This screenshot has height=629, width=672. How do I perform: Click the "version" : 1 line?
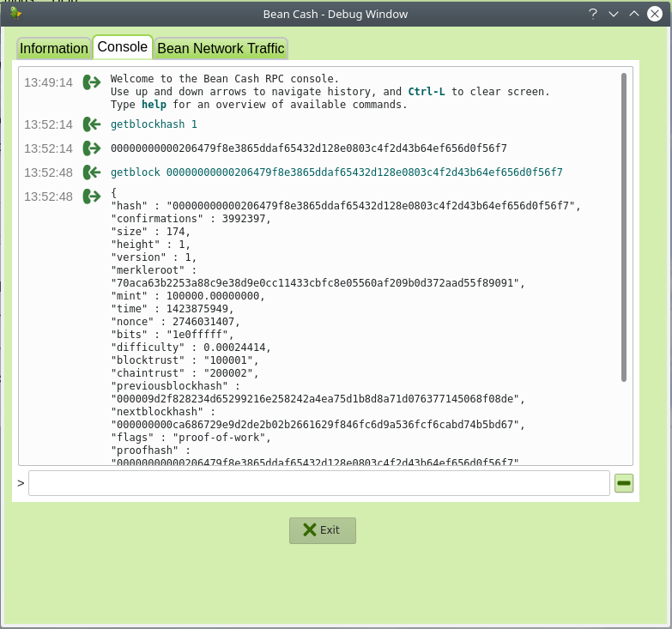tap(154, 257)
